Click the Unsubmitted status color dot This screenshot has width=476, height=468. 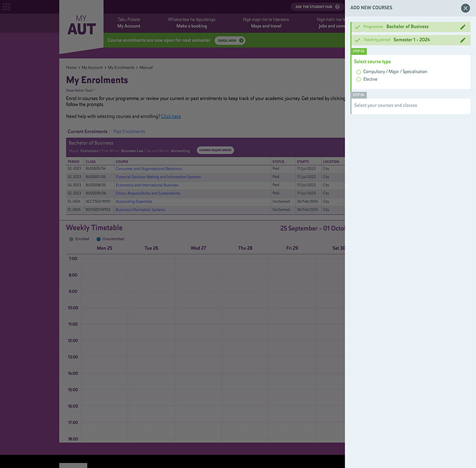[x=98, y=239]
